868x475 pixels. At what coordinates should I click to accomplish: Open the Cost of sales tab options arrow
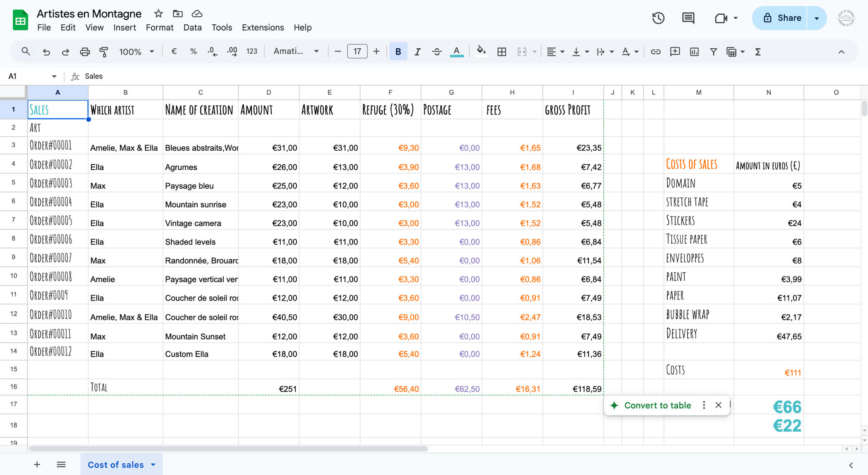click(153, 465)
